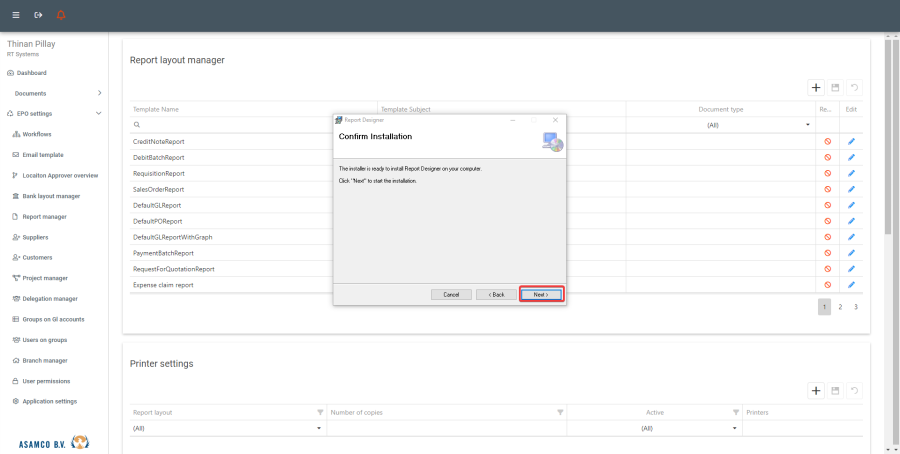
Task: Open notifications bell icon
Action: pyautogui.click(x=62, y=15)
